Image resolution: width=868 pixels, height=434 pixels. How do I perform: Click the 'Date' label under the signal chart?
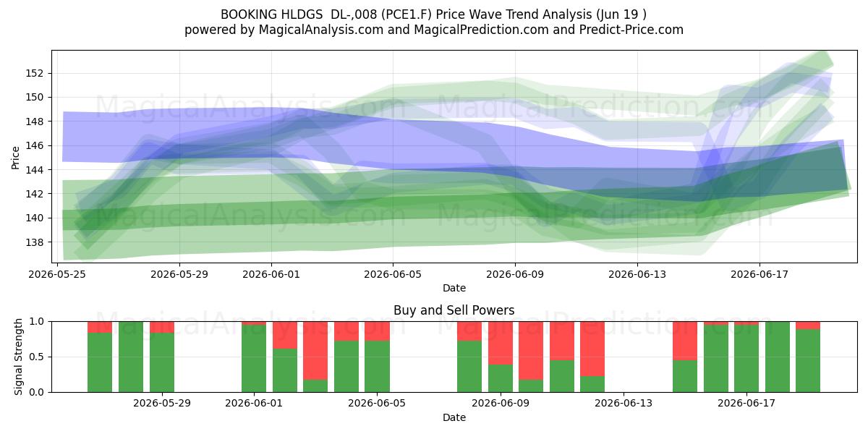[x=454, y=417]
